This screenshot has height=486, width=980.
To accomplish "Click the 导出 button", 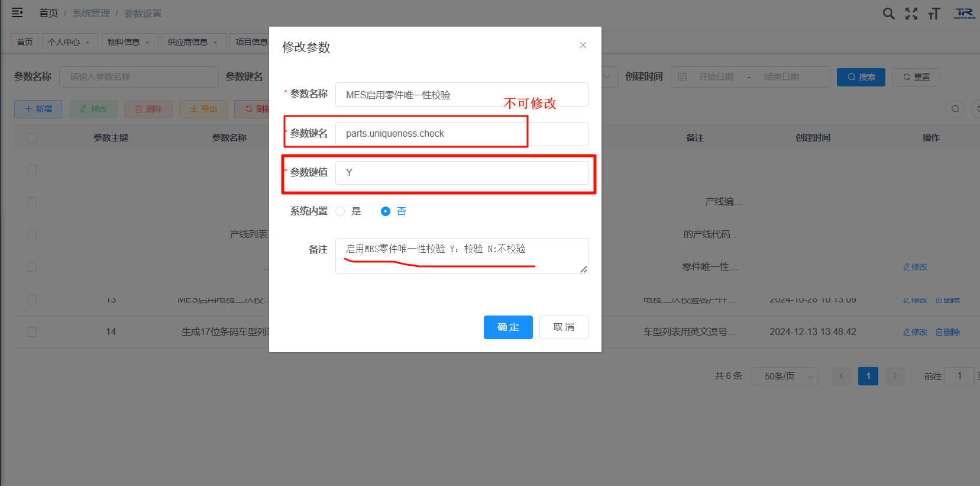I will point(203,109).
